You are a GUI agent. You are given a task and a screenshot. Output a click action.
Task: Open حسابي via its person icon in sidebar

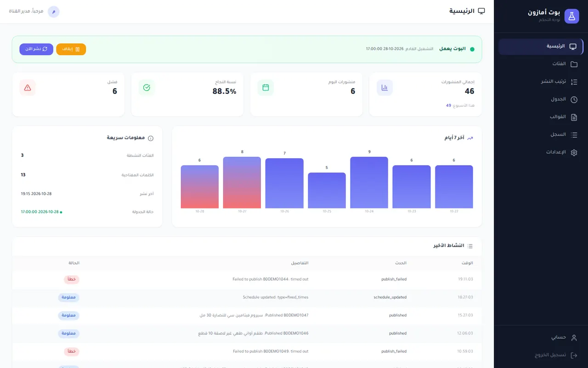click(x=574, y=338)
